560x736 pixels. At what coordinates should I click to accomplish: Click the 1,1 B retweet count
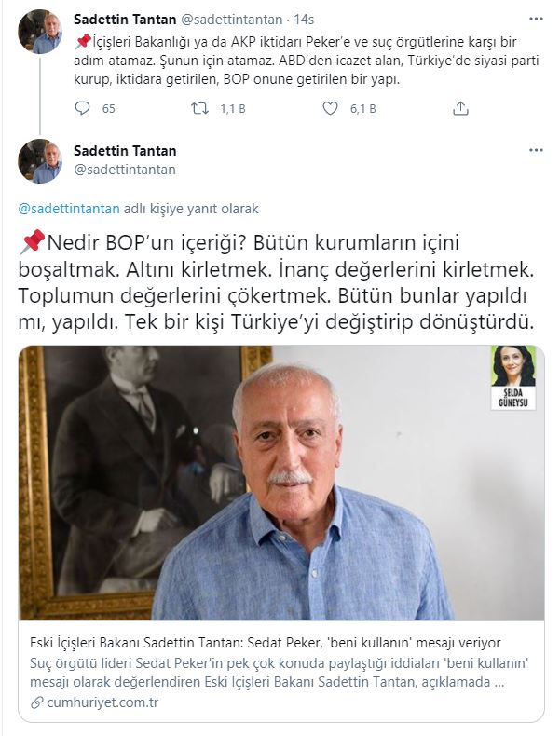coord(233,109)
